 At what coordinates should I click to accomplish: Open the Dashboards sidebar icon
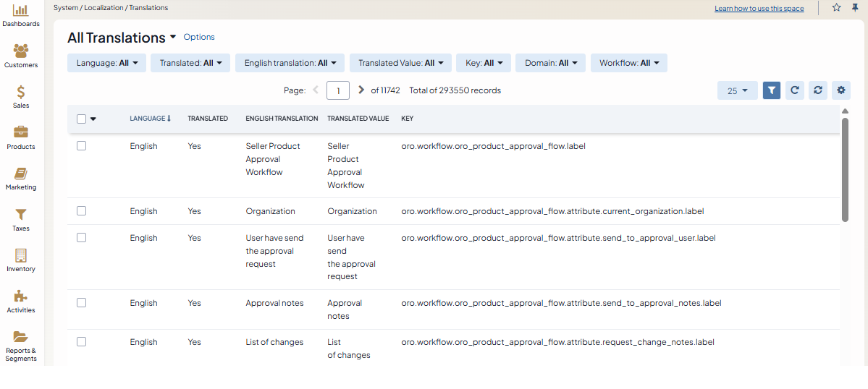pyautogui.click(x=21, y=11)
